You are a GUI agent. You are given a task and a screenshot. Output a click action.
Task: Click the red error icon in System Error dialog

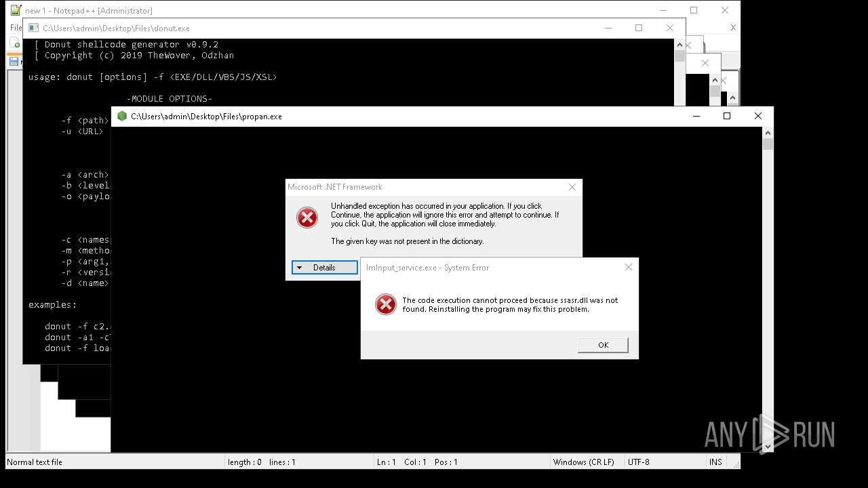pos(385,304)
